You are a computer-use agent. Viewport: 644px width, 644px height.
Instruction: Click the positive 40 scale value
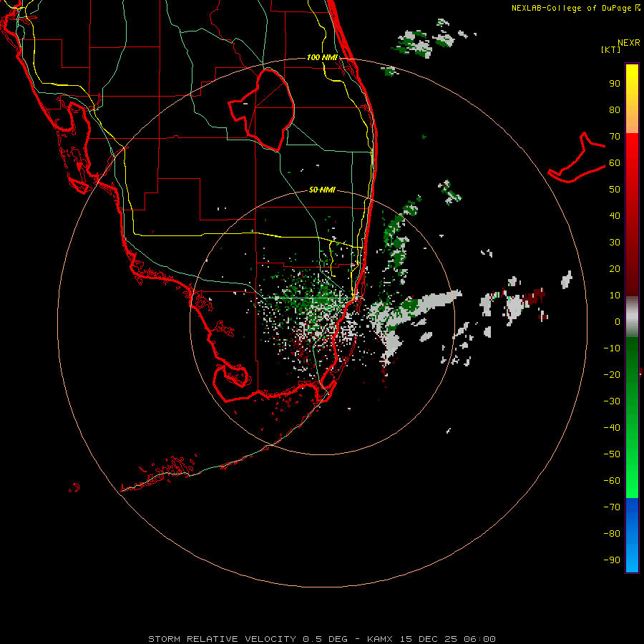615,216
